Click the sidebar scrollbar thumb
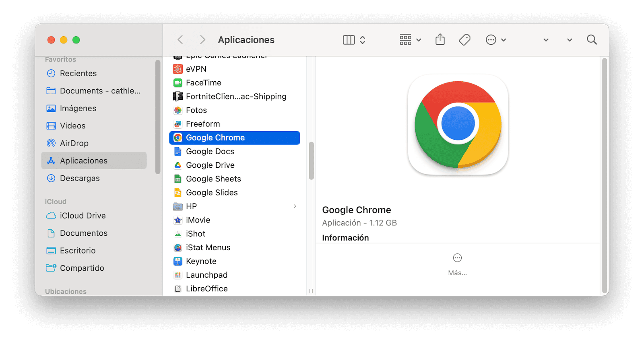Screen dimensions: 644x342 (158, 117)
